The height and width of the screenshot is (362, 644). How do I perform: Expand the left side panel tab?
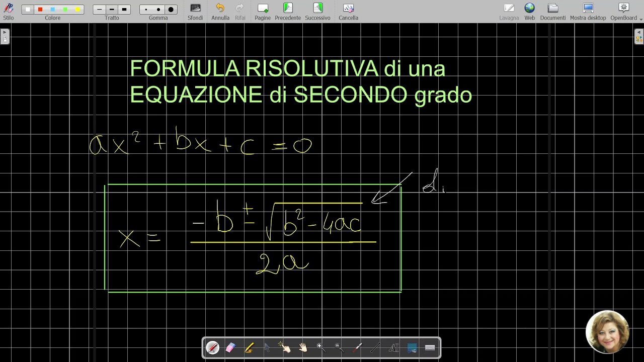[5, 36]
